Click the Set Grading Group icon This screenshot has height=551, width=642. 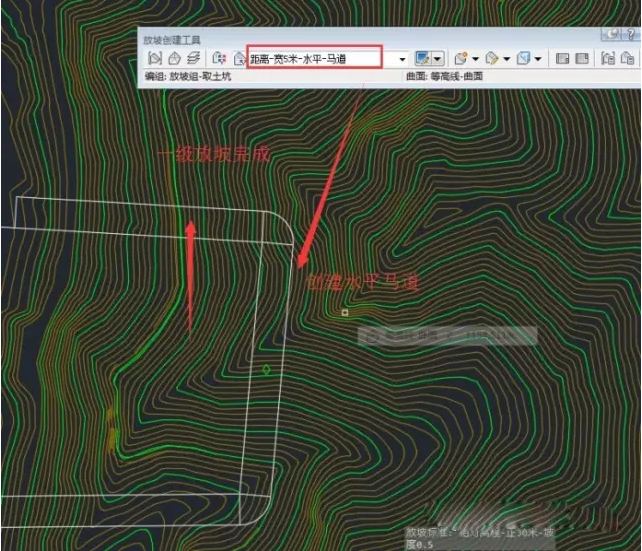155,58
